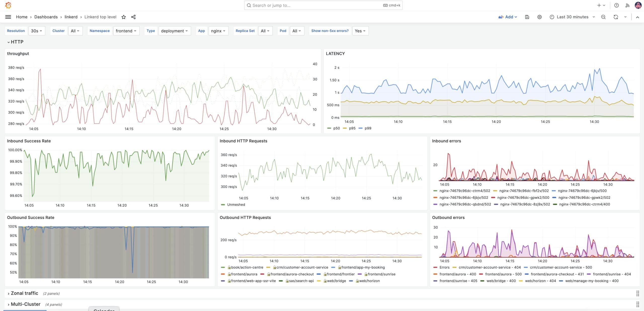Open the Resolution 30s dropdown
This screenshot has width=644, height=311.
click(37, 31)
